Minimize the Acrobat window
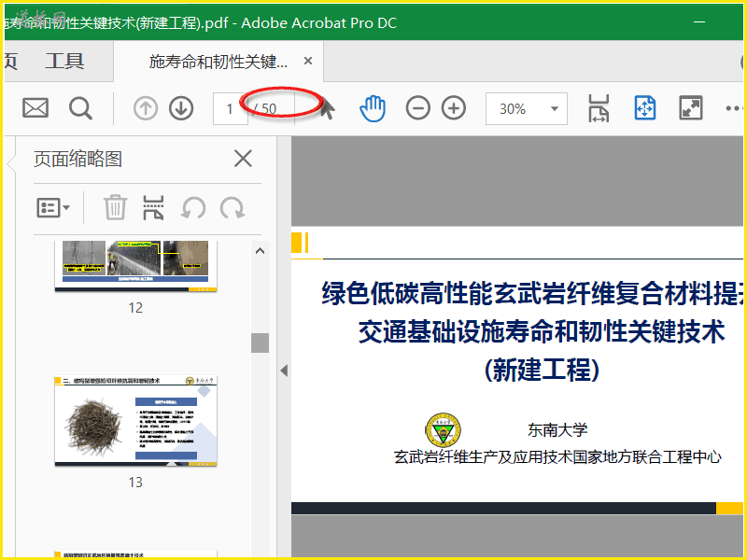The height and width of the screenshot is (560, 747). tap(698, 22)
